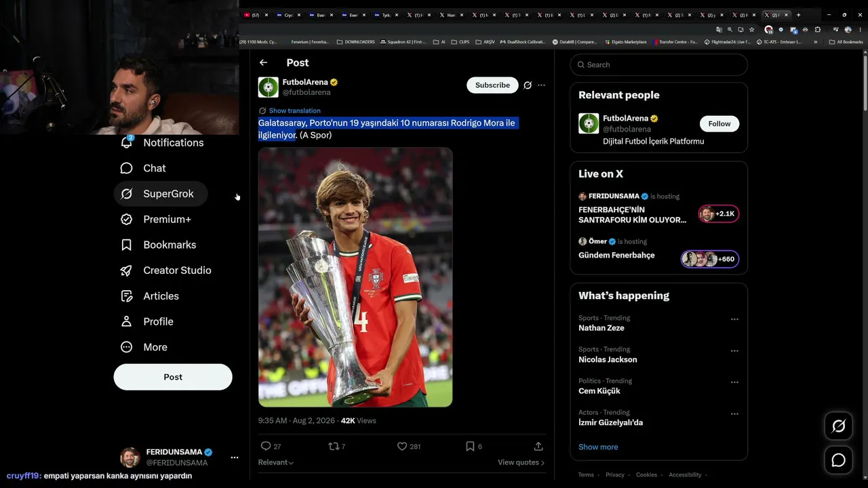The height and width of the screenshot is (488, 868).
Task: Open the floating messages chat button
Action: pyautogui.click(x=839, y=460)
